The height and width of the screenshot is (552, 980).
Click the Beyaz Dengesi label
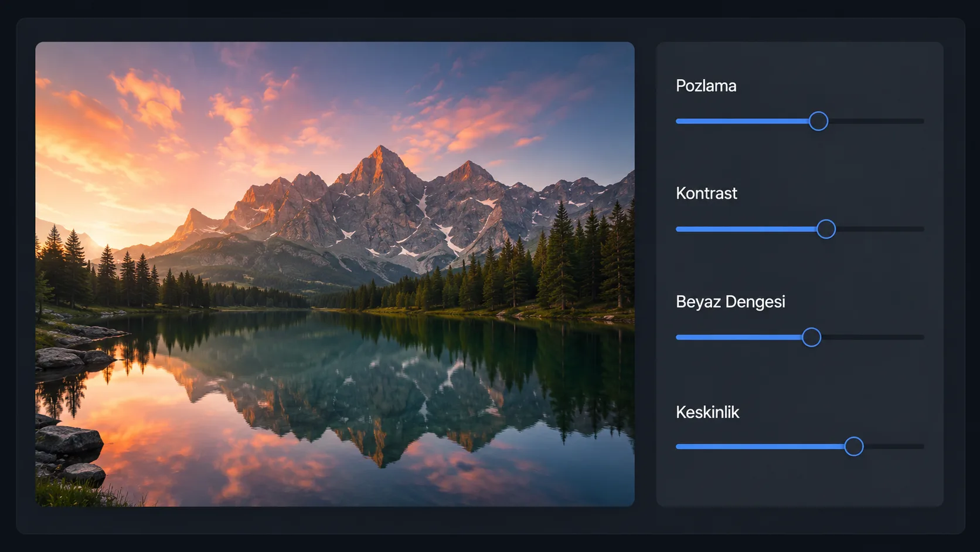(x=730, y=302)
